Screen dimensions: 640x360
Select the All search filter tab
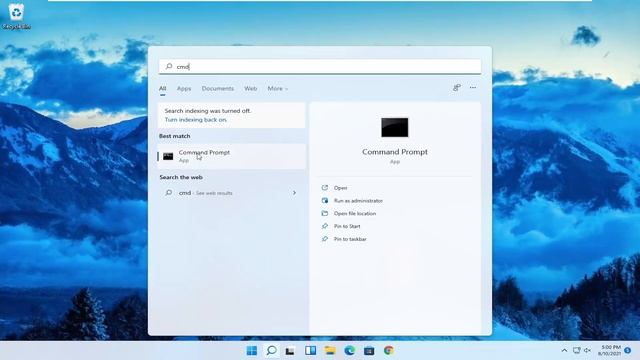[162, 89]
